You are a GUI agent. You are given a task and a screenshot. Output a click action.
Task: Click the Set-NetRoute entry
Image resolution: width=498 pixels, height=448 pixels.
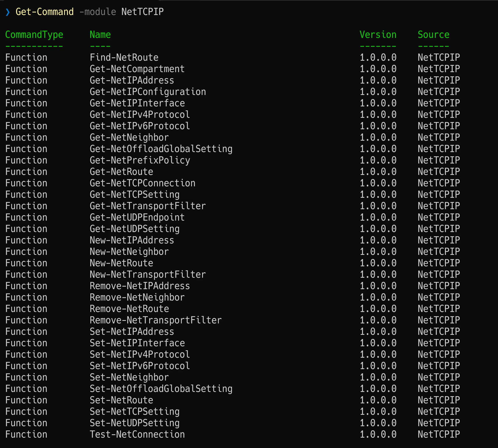121,400
